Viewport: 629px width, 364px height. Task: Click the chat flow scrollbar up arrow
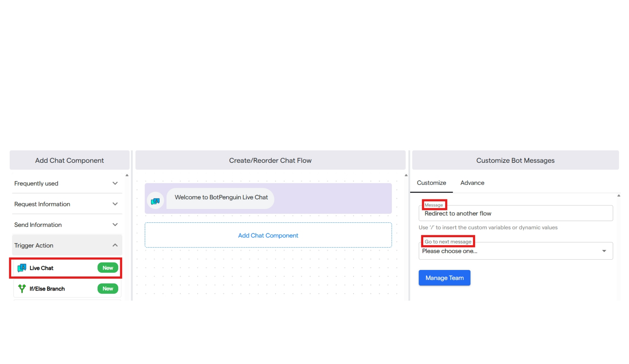[406, 175]
